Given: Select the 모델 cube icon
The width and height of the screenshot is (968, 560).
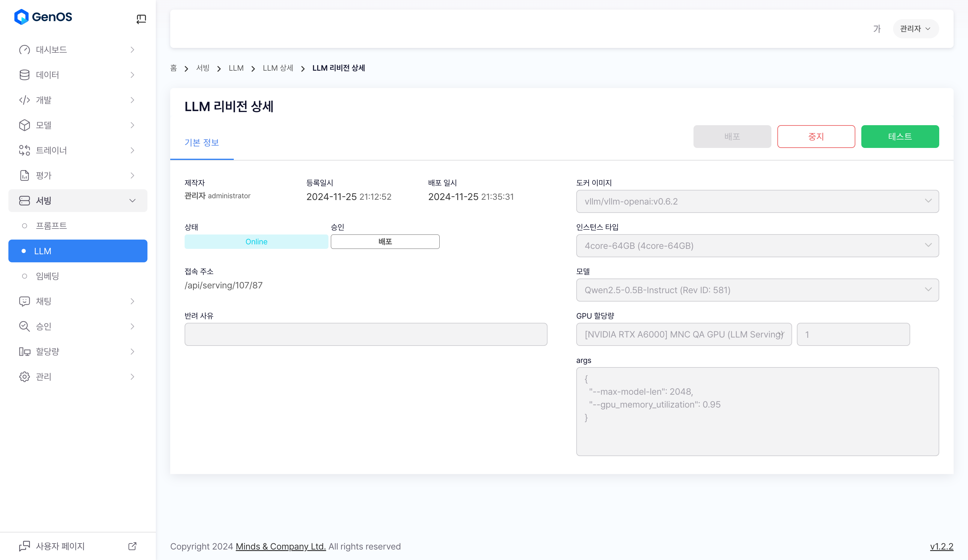Looking at the screenshot, I should click(x=24, y=125).
